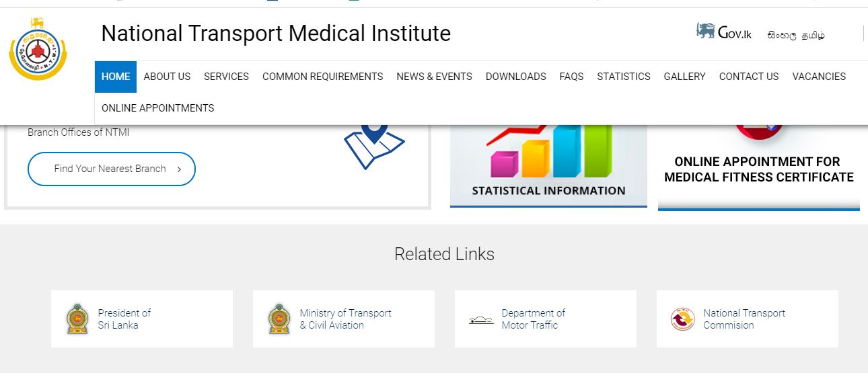Open the Statistical Information chart tile
This screenshot has width=868, height=373.
[x=548, y=166]
